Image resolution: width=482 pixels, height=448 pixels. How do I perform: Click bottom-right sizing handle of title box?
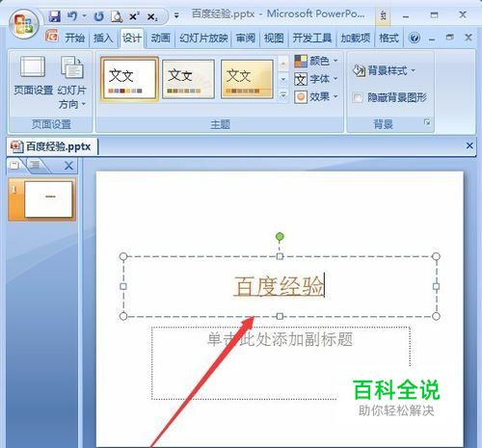coord(436,316)
